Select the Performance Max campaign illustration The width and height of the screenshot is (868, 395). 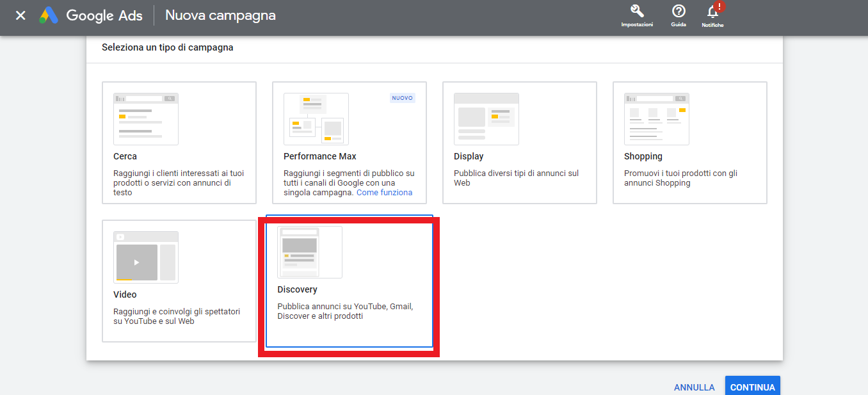(x=316, y=119)
